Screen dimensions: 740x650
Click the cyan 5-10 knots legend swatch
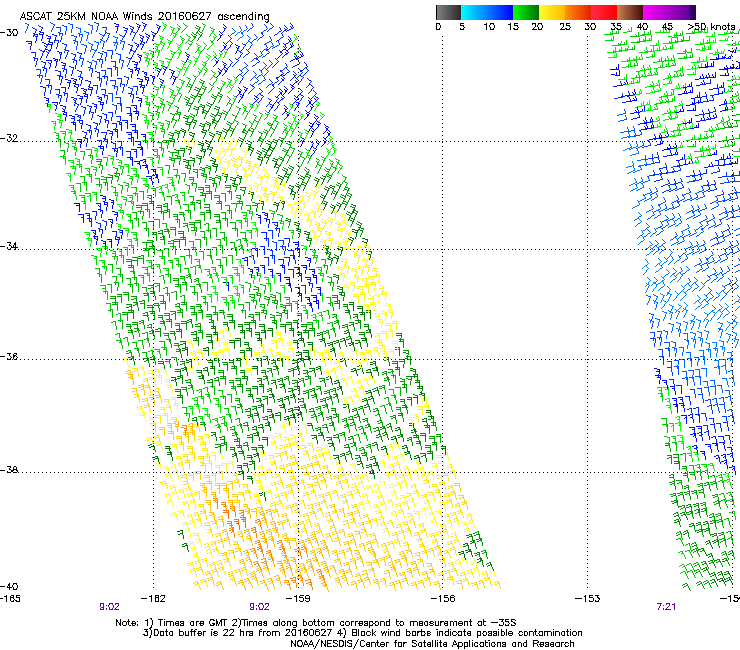pos(474,12)
